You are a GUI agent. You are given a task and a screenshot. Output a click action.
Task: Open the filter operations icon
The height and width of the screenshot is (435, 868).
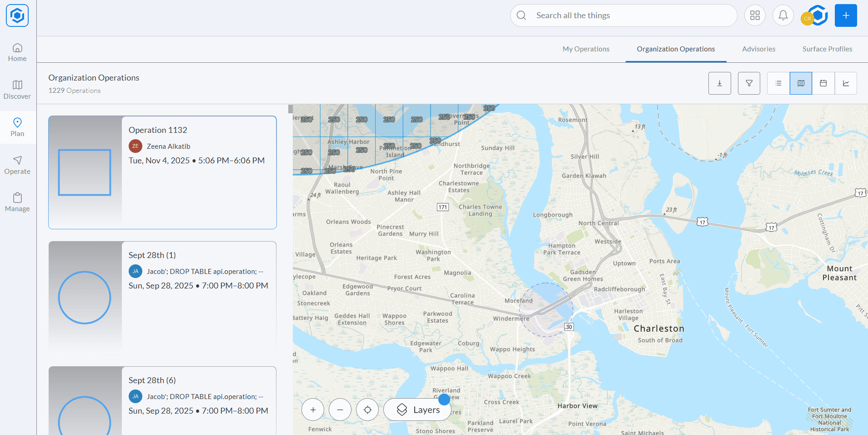pos(749,83)
